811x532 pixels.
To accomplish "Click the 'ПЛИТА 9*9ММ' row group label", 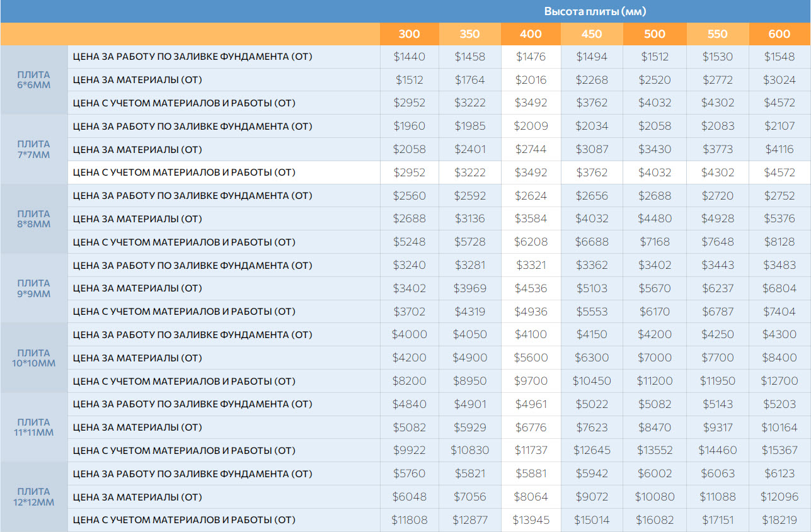I will tap(34, 288).
